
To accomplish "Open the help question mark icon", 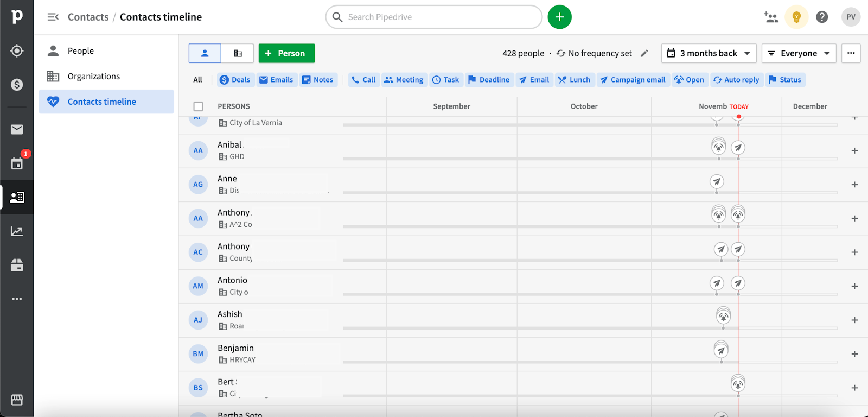I will point(822,17).
